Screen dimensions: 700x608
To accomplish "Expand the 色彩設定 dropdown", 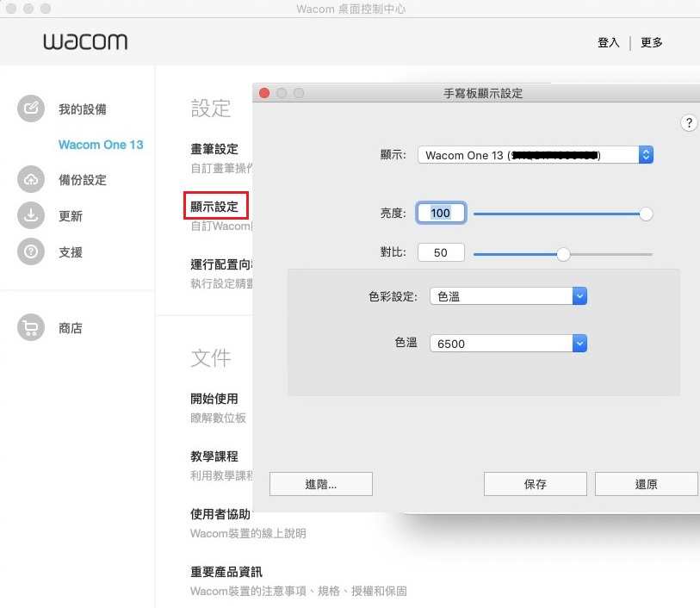I will click(x=508, y=296).
